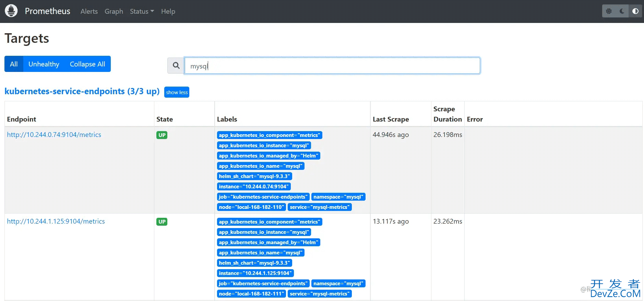Click label node="local-168-182-110"

(x=251, y=207)
